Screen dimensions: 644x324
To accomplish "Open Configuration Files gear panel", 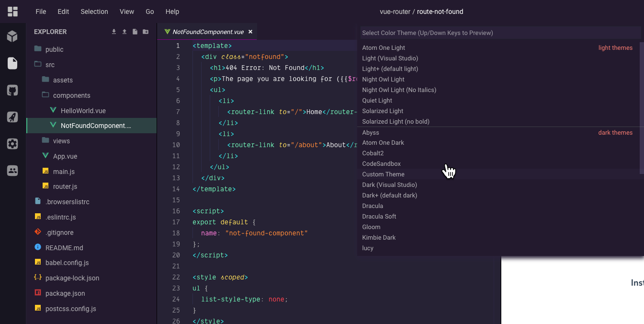I will tap(12, 143).
